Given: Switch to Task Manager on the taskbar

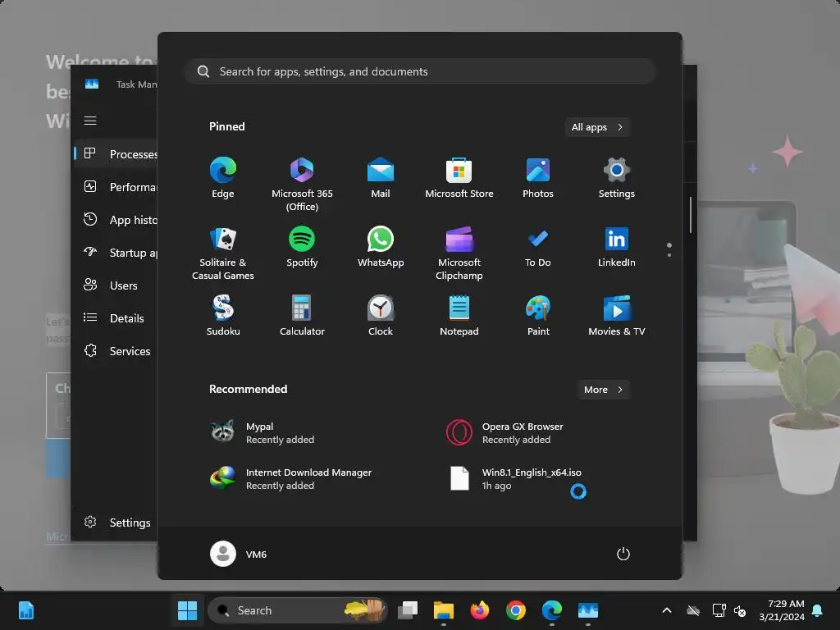Looking at the screenshot, I should [x=587, y=610].
